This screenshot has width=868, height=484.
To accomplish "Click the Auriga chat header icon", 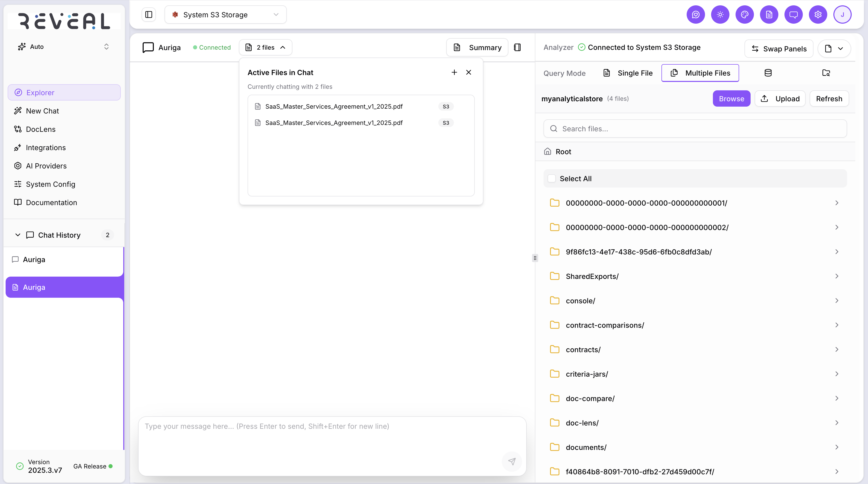I will 148,47.
